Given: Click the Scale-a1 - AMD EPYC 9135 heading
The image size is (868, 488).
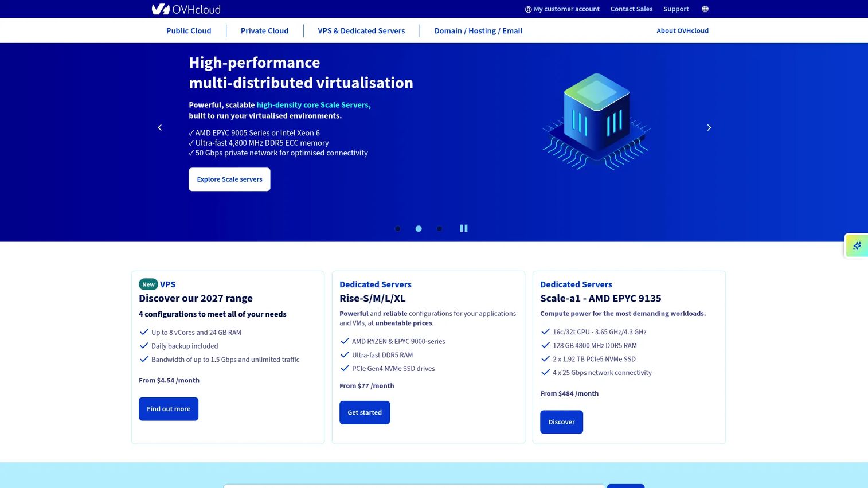Looking at the screenshot, I should pos(601,298).
